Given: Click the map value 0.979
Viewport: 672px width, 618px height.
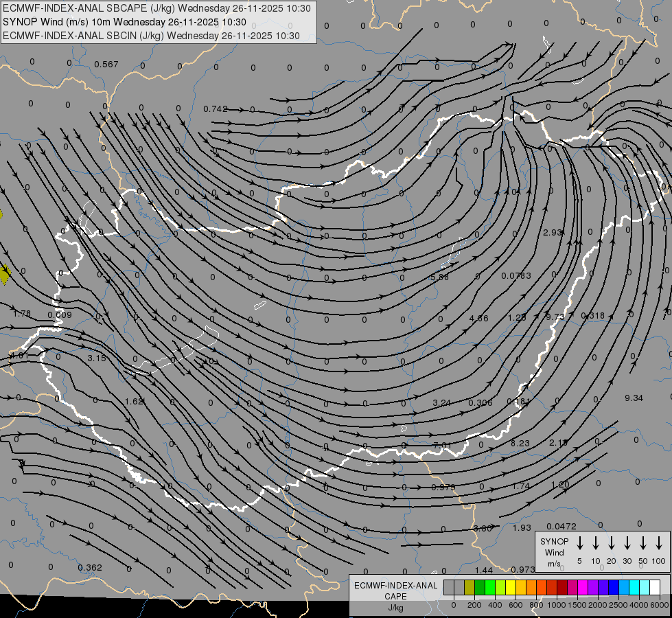Looking at the screenshot, I should pyautogui.click(x=443, y=488).
